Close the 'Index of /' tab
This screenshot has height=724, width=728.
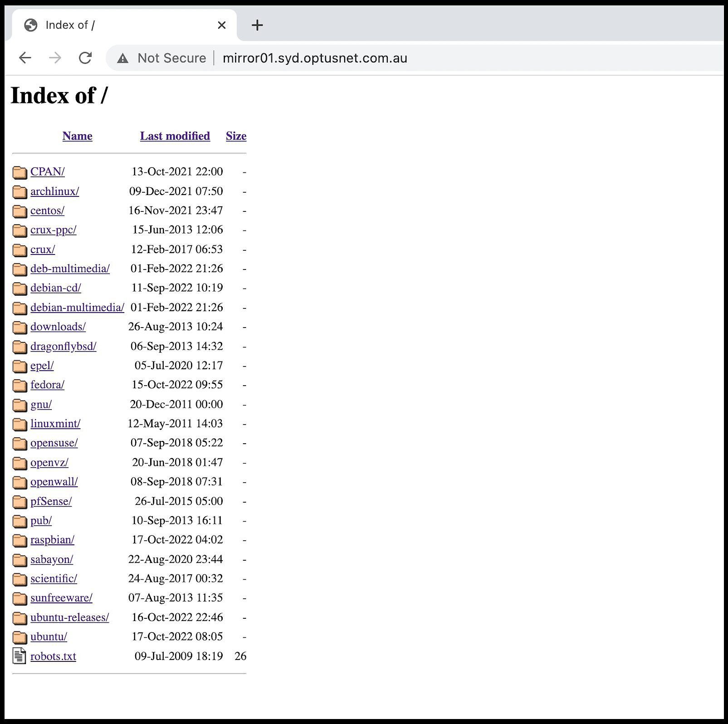tap(222, 25)
